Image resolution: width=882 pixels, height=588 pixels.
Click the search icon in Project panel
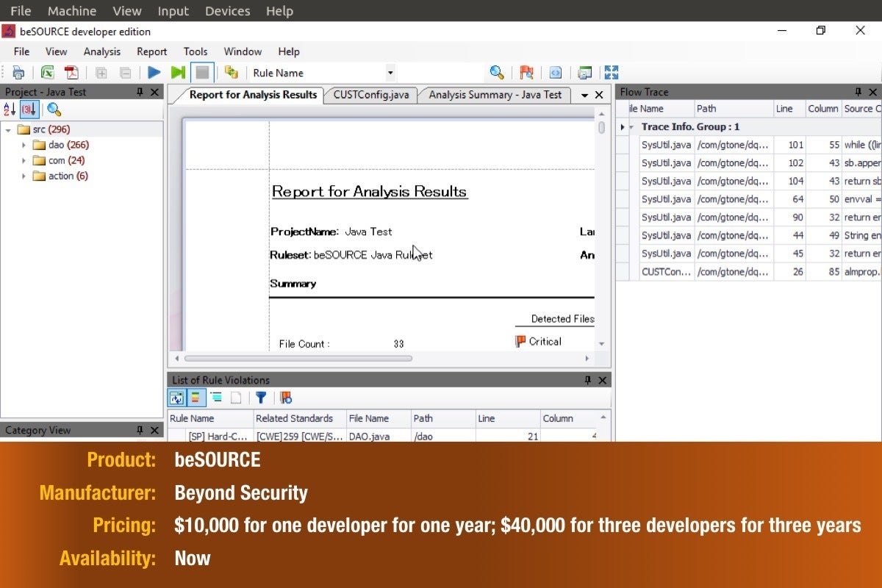(54, 110)
